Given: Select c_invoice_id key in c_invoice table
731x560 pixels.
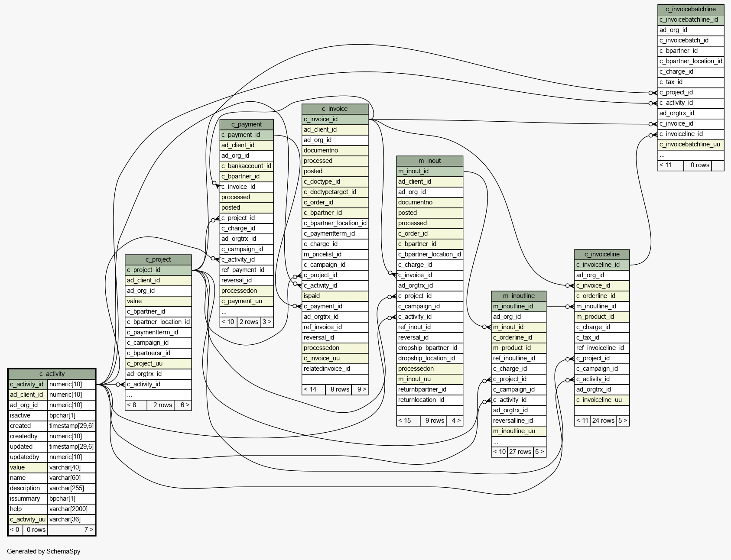Looking at the screenshot, I should (335, 119).
